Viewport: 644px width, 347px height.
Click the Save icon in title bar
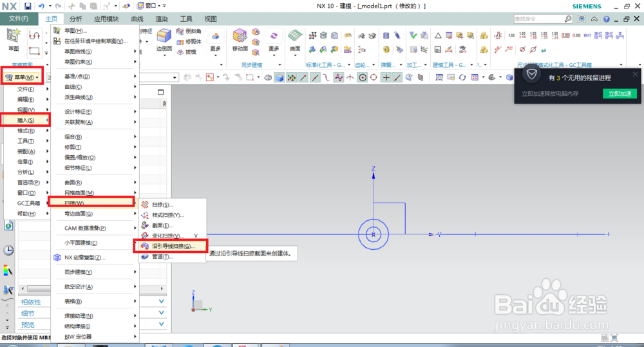[28, 6]
